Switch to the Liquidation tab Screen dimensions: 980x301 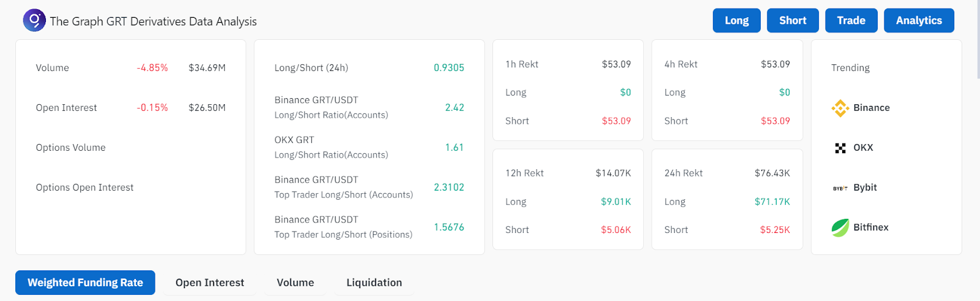374,283
